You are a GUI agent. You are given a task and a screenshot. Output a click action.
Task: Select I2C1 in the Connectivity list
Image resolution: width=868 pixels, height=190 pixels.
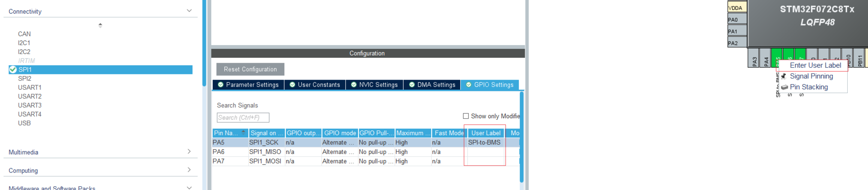24,43
